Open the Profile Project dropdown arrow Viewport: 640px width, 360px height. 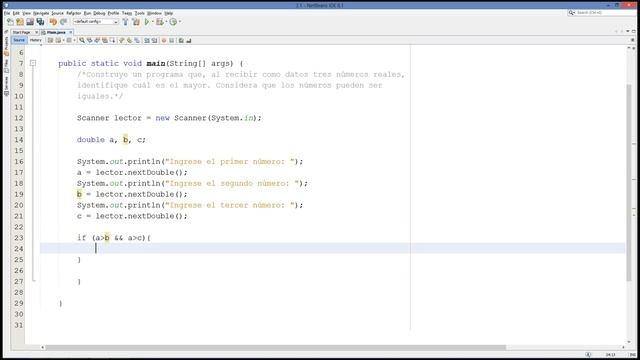tap(180, 22)
